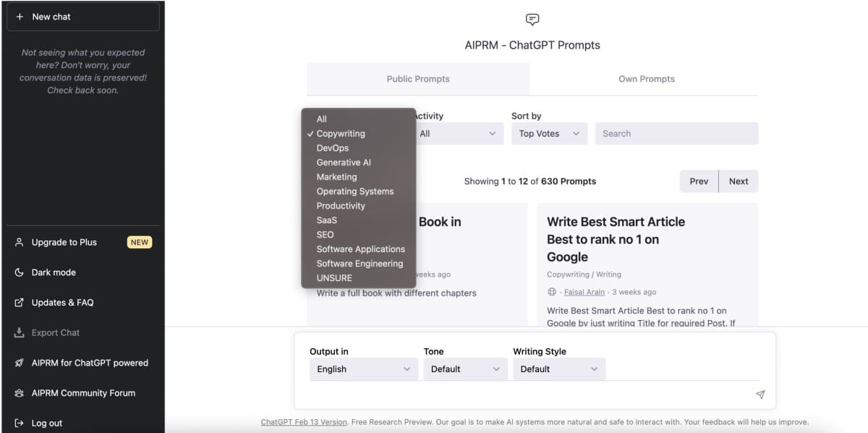
Task: Choose Software Engineering from the topic list
Action: pos(359,264)
